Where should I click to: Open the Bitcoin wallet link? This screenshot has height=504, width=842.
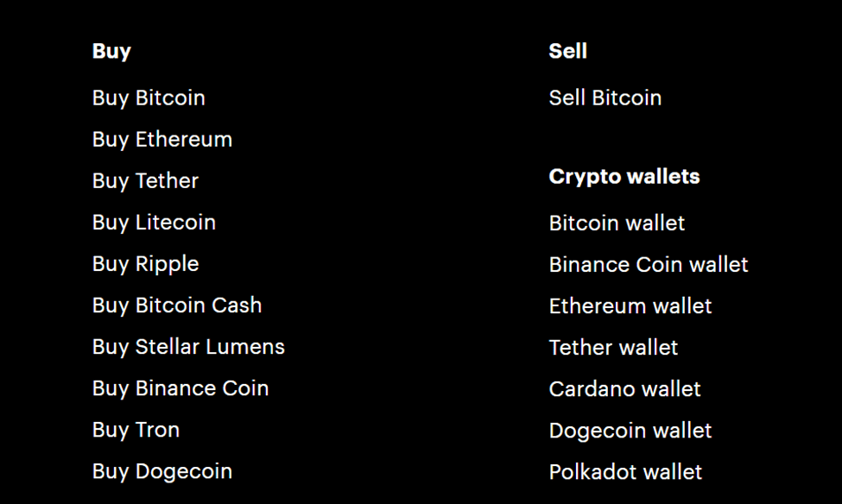(x=617, y=223)
